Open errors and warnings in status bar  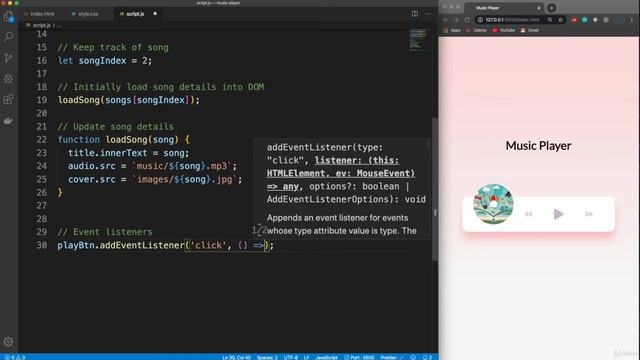tap(16, 357)
